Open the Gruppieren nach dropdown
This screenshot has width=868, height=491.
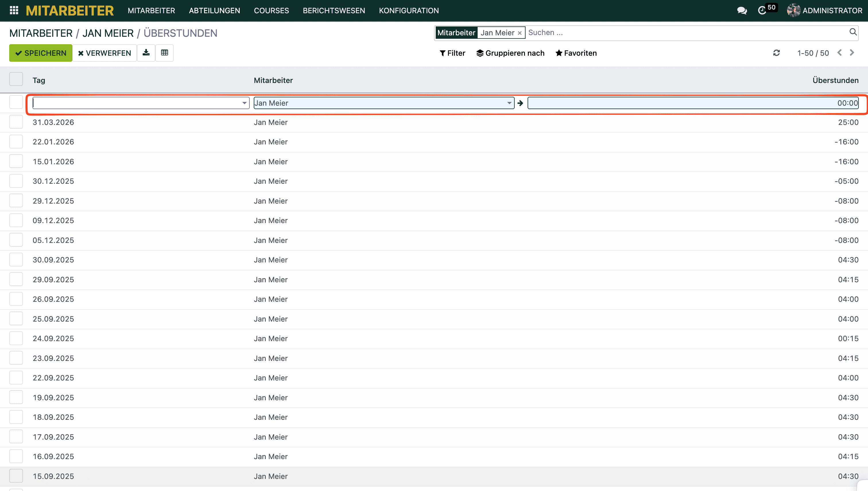tap(510, 53)
